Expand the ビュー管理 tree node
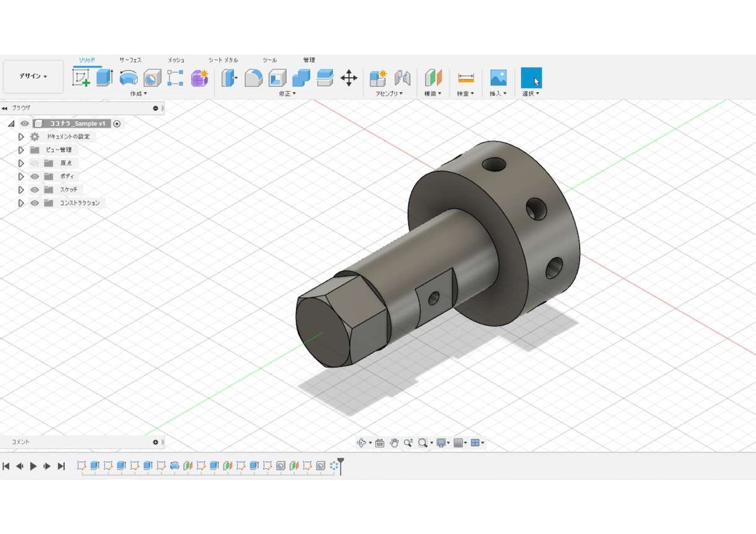 tap(21, 150)
